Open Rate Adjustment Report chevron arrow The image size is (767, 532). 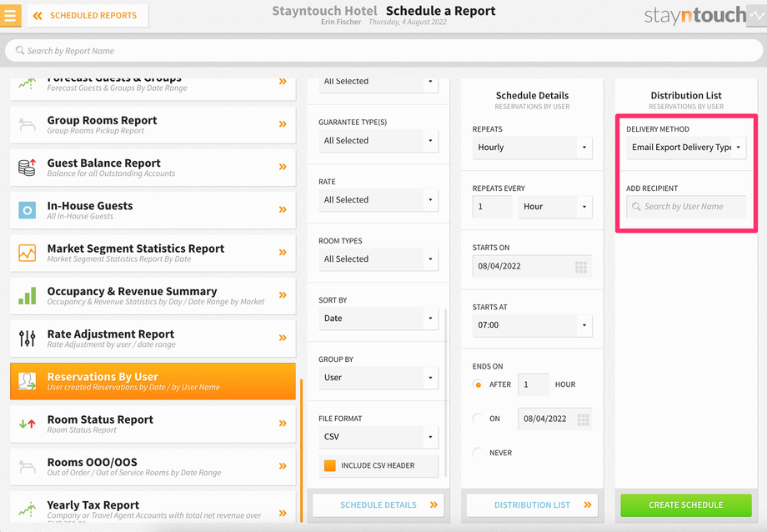click(283, 338)
